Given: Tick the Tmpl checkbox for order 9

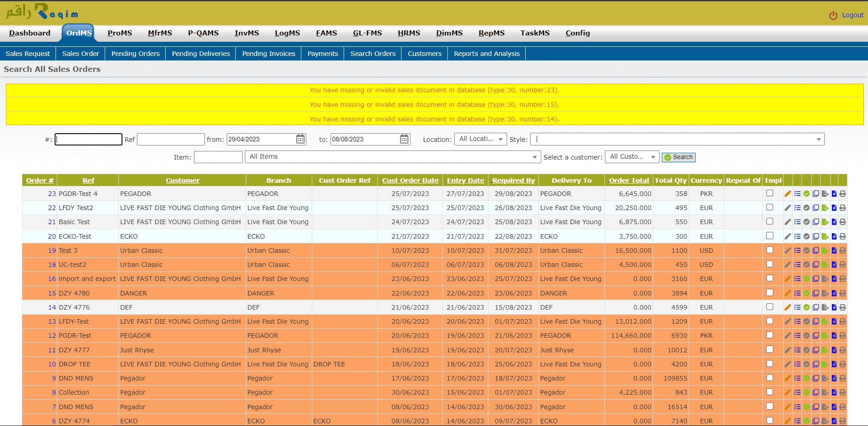Looking at the screenshot, I should click(x=770, y=378).
